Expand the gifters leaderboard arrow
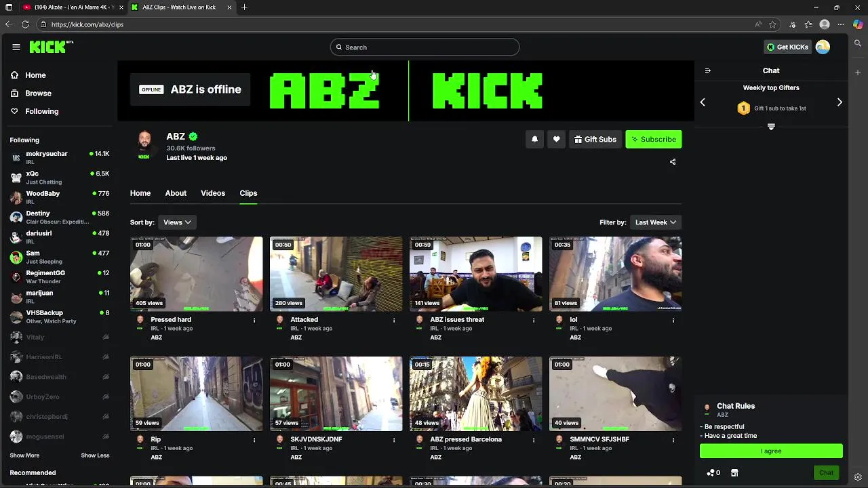868x488 pixels. [771, 127]
